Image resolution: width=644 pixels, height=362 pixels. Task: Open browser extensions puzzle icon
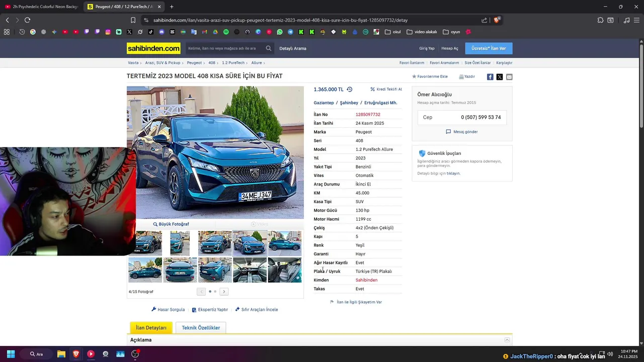coord(600,20)
